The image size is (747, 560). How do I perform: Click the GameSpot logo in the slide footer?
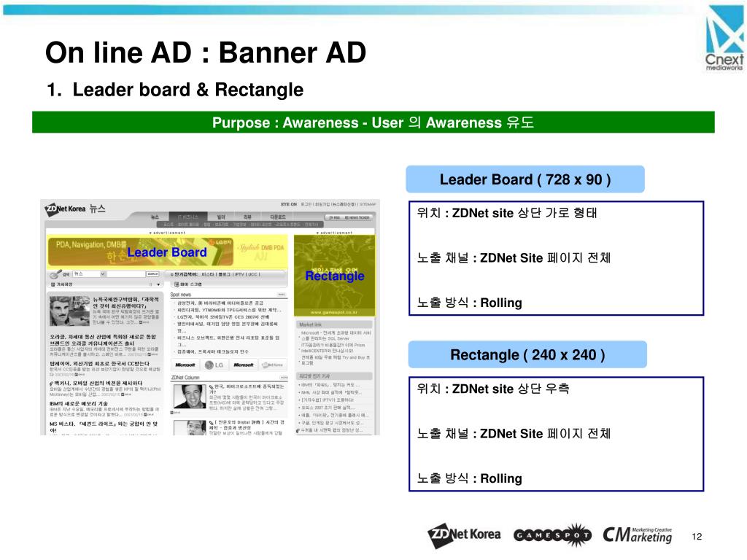553,535
